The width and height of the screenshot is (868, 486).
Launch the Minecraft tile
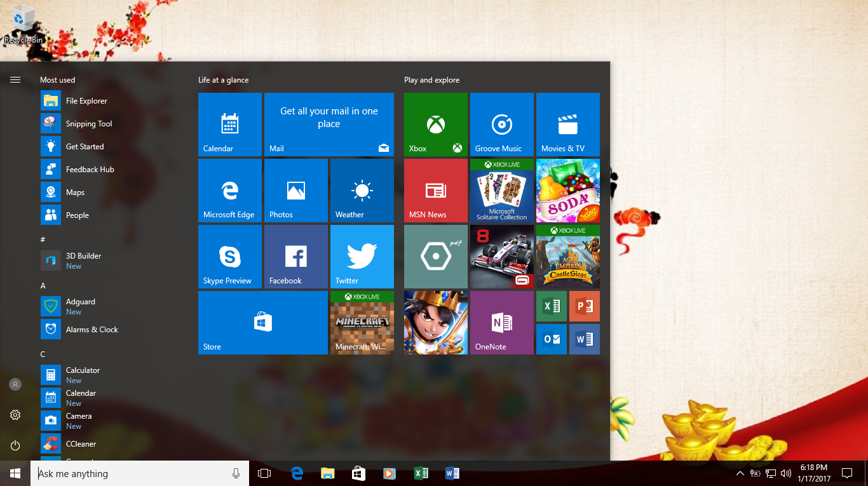pos(362,323)
